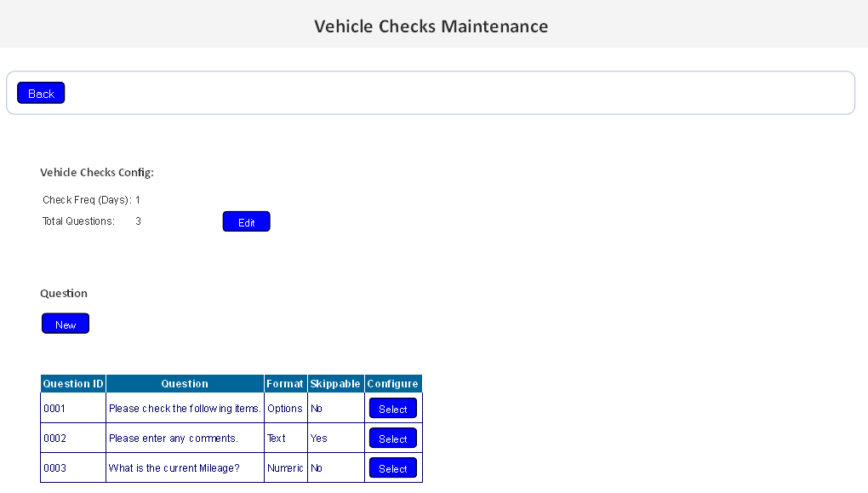This screenshot has width=868, height=493.
Task: Select question 0002 to configure
Action: click(x=393, y=439)
